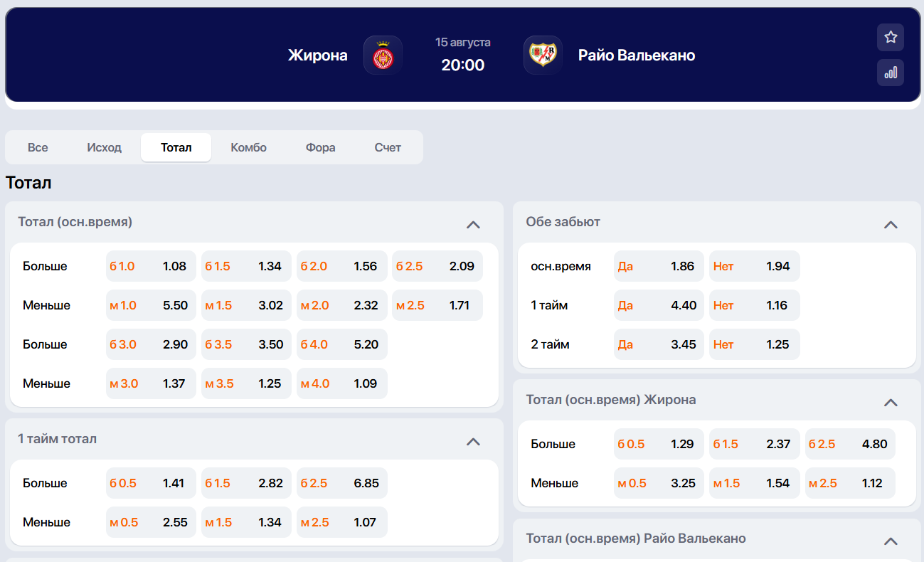The height and width of the screenshot is (562, 924).
Task: Select Girona total м 0.5 odds 3.25
Action: pyautogui.click(x=659, y=483)
